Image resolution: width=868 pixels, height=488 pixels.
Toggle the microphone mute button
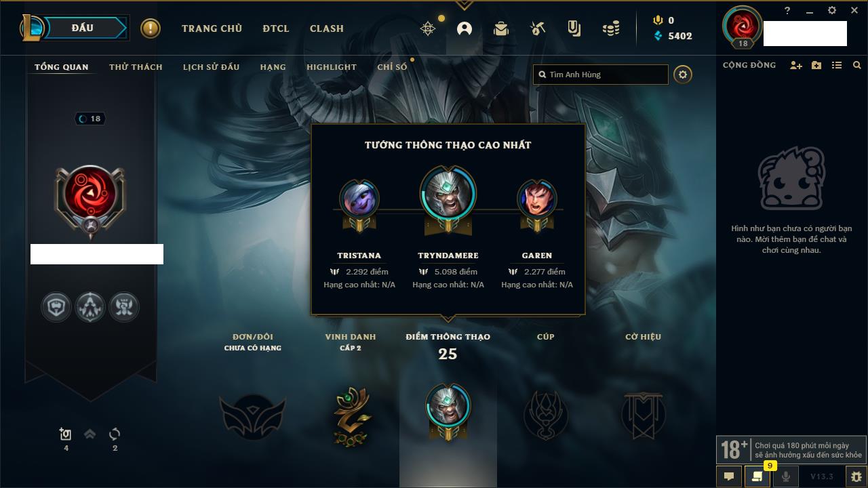(x=786, y=476)
